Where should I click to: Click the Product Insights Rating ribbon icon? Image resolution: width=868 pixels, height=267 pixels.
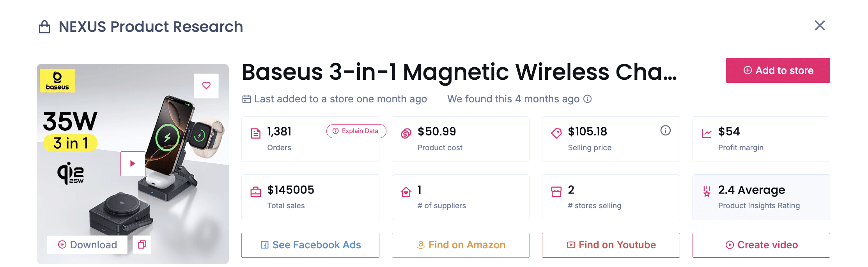point(707,191)
